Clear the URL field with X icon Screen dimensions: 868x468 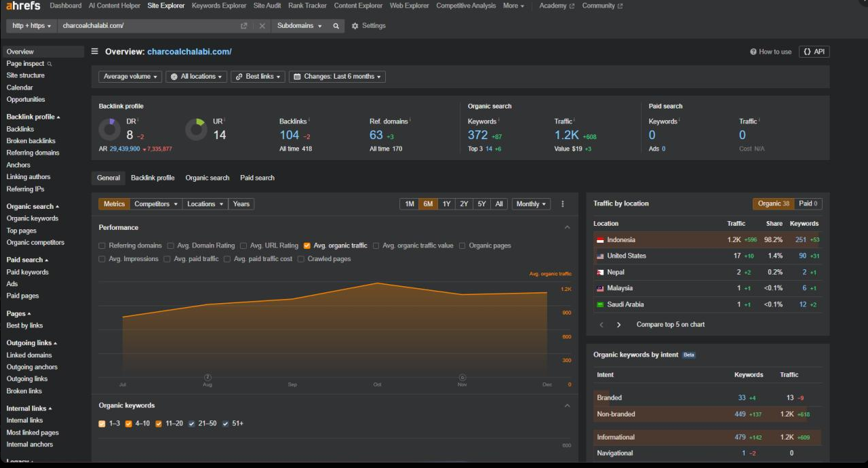262,26
